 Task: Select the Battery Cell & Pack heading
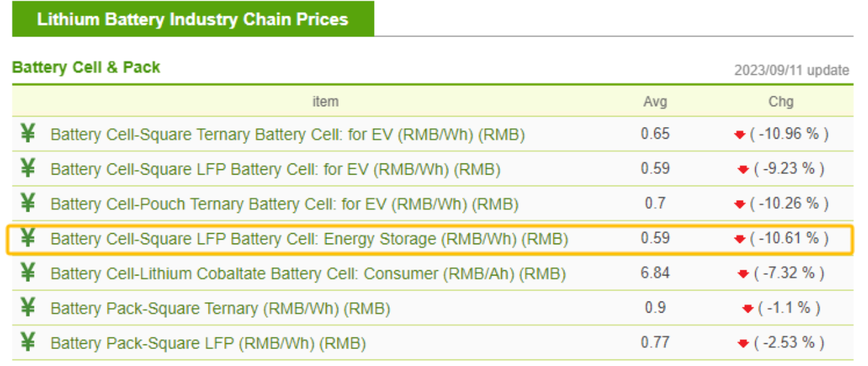click(86, 67)
